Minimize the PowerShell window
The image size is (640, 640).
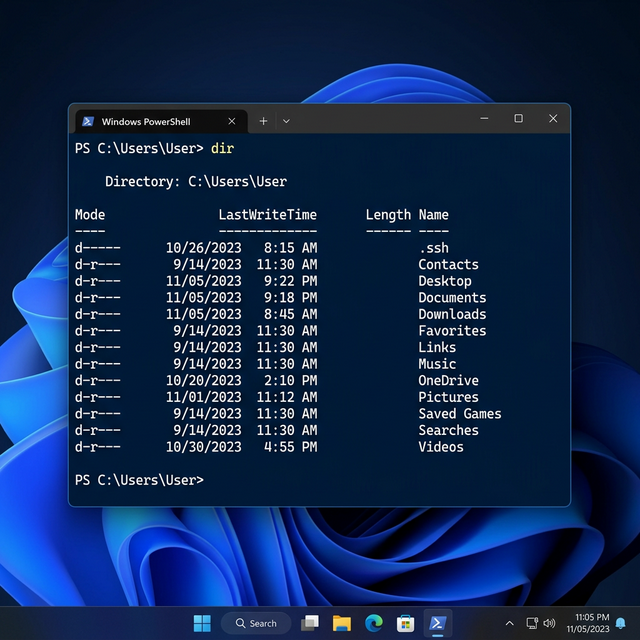(484, 118)
